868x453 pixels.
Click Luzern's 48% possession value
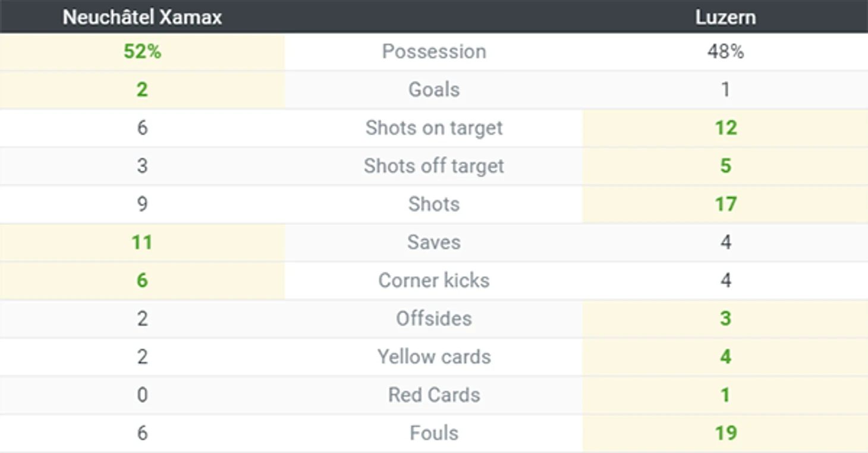(725, 52)
